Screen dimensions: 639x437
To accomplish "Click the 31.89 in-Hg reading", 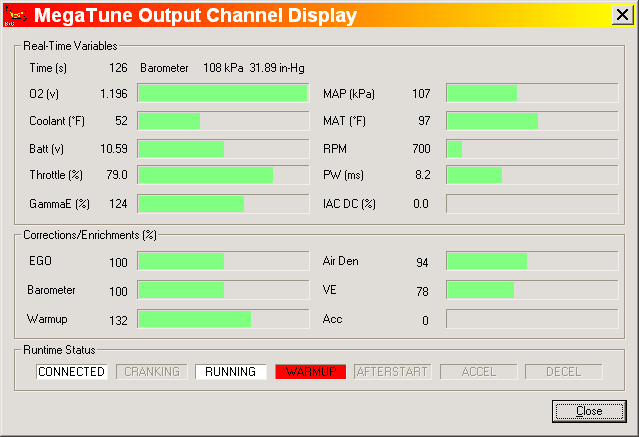I will coord(277,68).
